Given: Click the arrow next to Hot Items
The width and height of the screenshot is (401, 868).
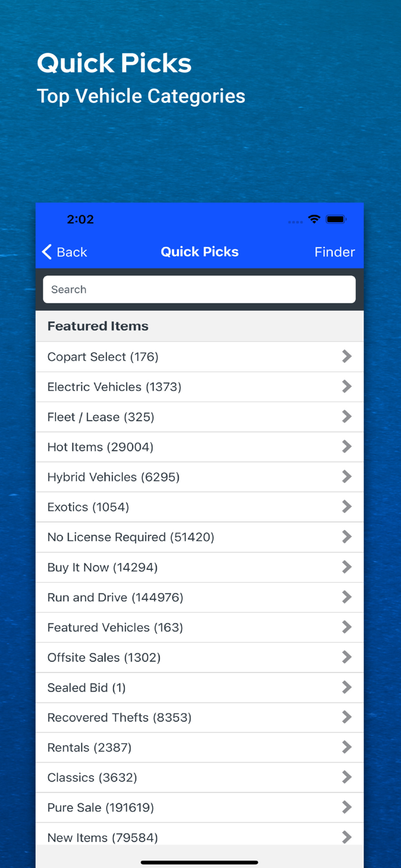Looking at the screenshot, I should click(347, 447).
